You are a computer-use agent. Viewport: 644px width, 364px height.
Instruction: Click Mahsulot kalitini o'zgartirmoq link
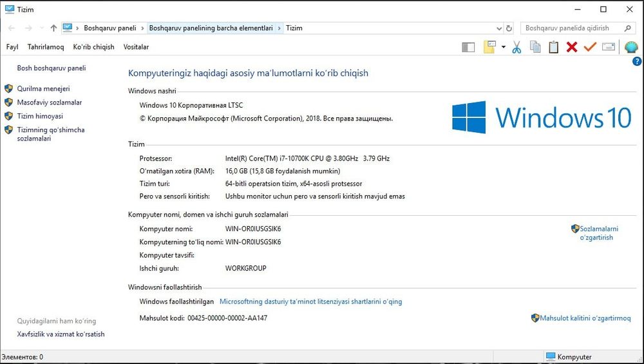point(585,318)
